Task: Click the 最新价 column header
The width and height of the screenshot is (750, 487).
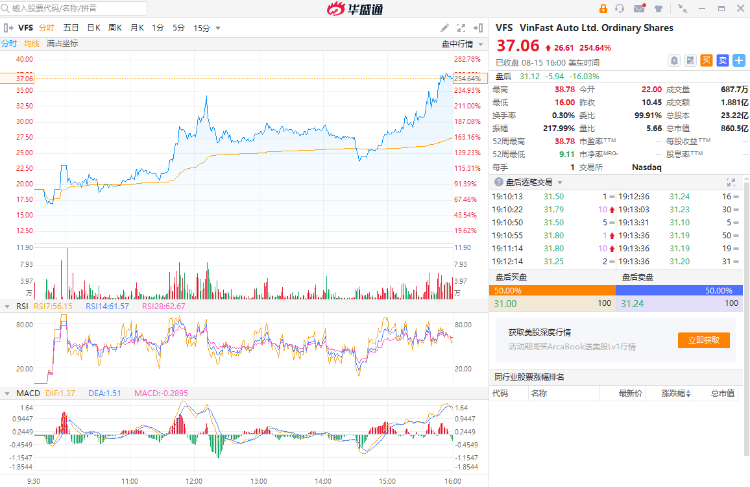Action: coord(630,393)
